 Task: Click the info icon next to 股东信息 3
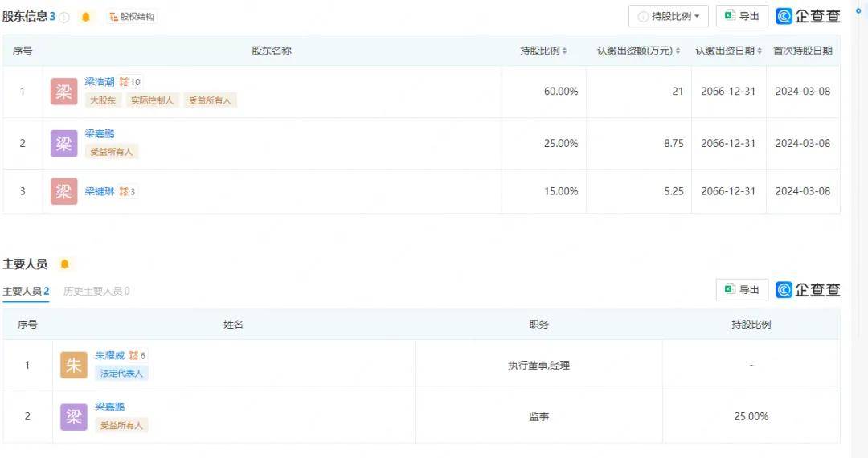64,17
